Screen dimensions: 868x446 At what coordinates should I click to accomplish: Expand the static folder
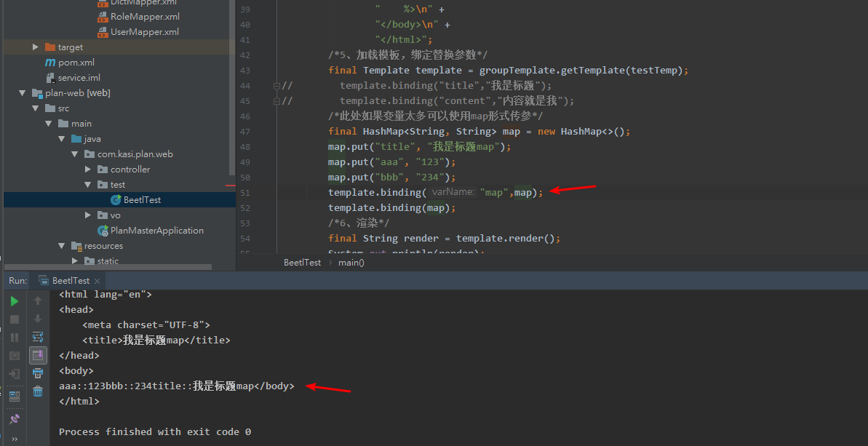click(x=75, y=260)
